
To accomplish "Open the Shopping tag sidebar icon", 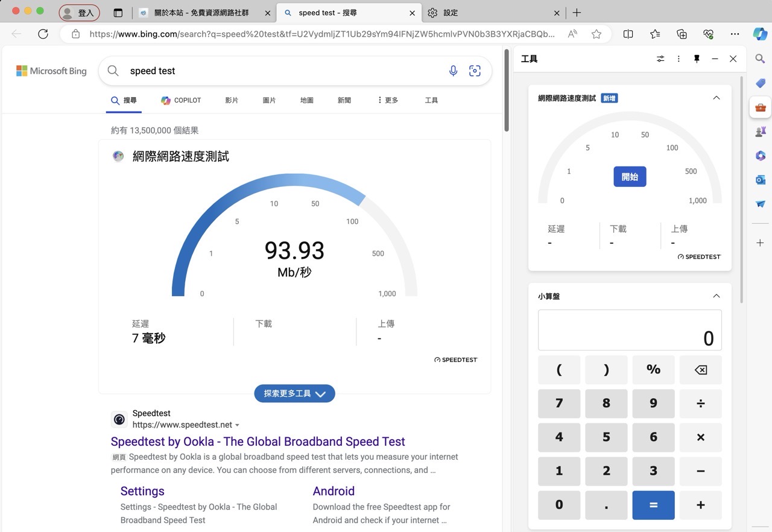I will click(x=760, y=83).
